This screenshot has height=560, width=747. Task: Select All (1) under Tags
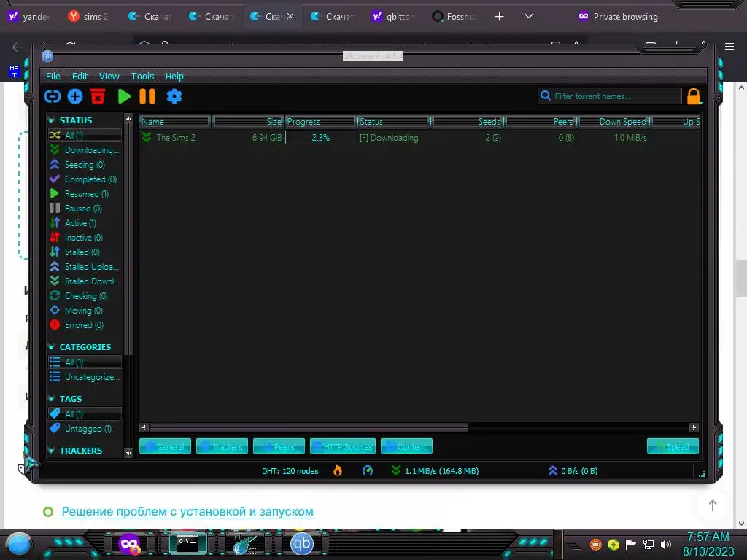[85, 413]
